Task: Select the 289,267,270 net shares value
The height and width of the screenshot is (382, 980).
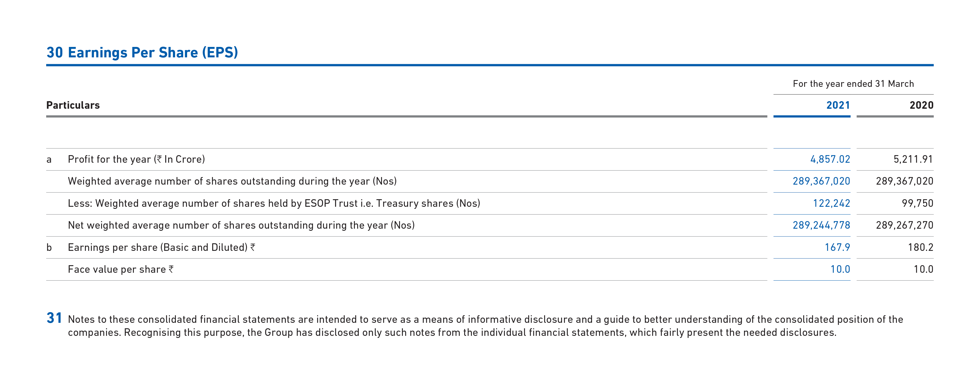Action: click(x=904, y=225)
